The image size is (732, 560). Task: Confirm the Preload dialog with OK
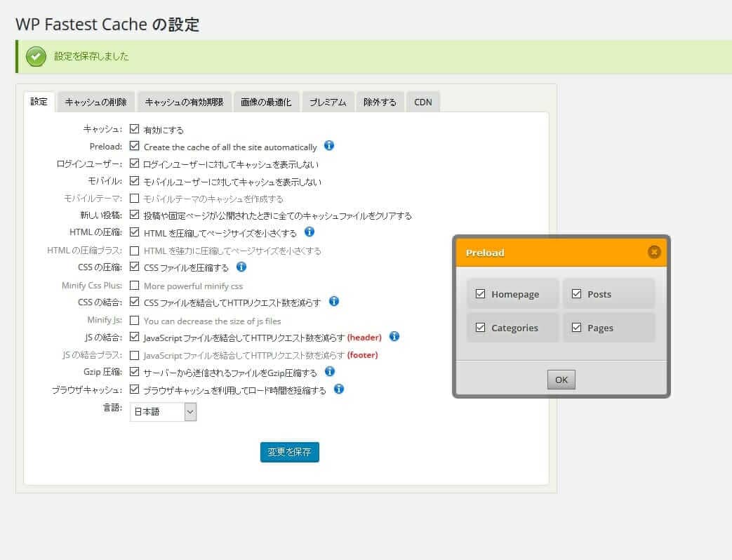coord(561,380)
